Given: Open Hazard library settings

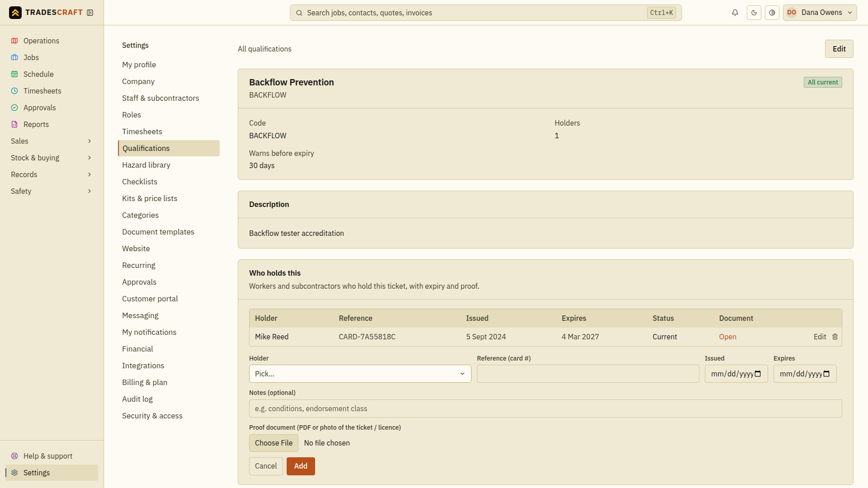Looking at the screenshot, I should coord(169,165).
